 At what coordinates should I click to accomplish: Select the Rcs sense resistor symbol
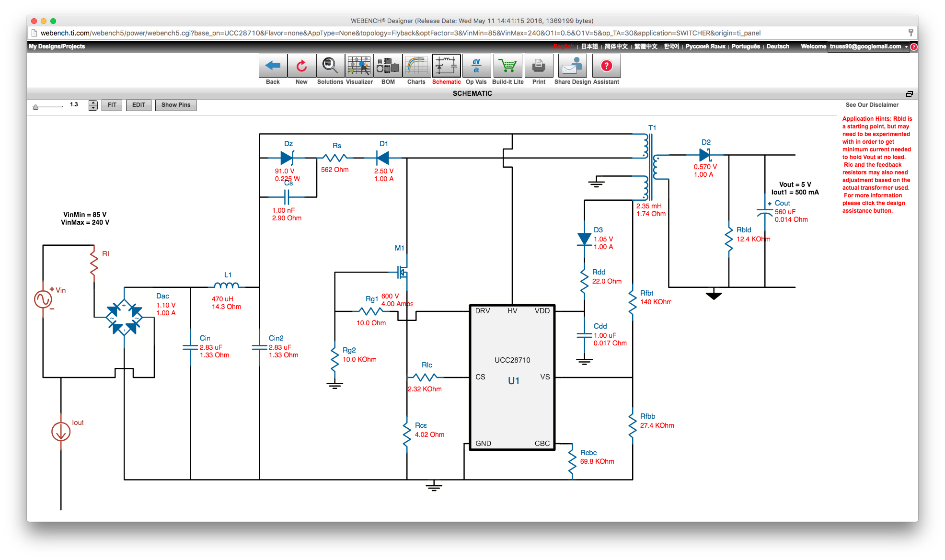coord(407,434)
